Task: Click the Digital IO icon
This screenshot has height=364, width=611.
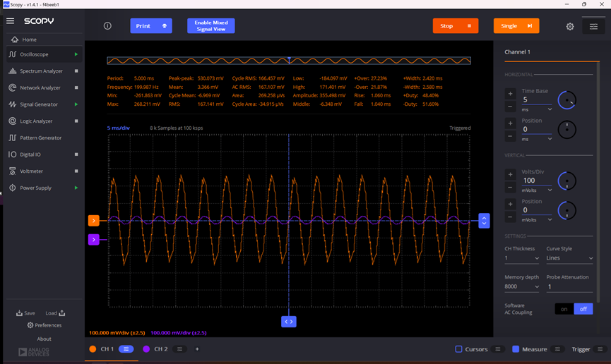Action: [x=13, y=154]
